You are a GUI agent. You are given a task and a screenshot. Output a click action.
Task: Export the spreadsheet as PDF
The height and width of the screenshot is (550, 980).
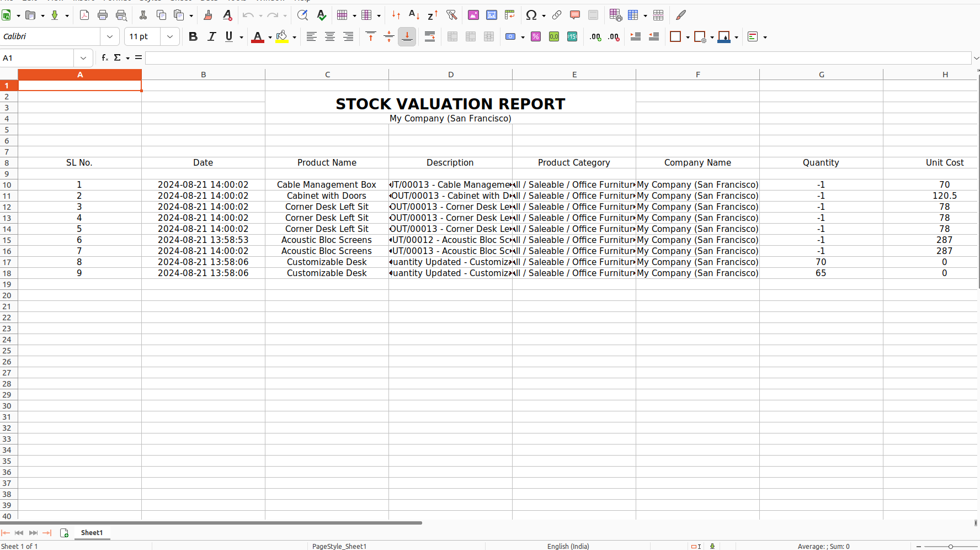[84, 15]
